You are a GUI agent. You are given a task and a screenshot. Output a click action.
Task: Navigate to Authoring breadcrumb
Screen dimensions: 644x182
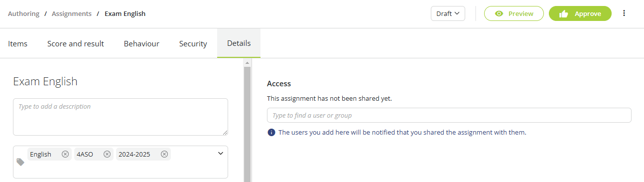tap(23, 14)
